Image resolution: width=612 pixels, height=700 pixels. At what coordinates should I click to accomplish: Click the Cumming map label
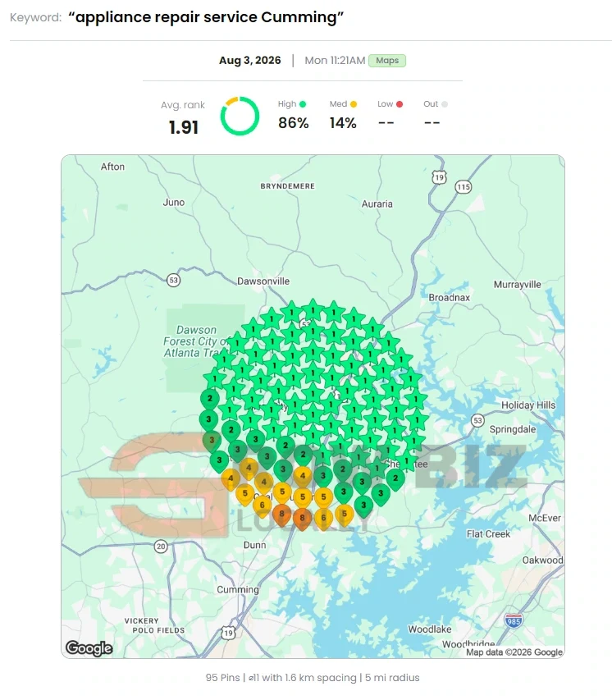[x=238, y=590]
